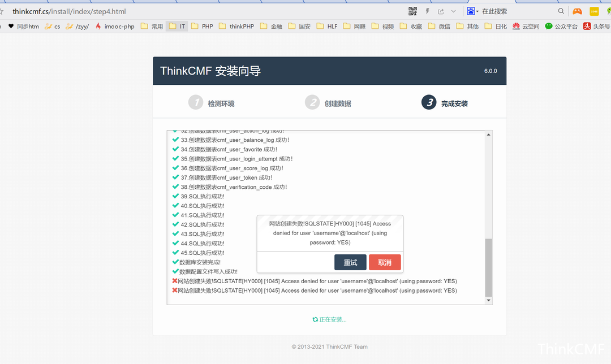Open the 常用 bookmark folder
Image resolution: width=611 pixels, height=364 pixels.
click(x=152, y=26)
